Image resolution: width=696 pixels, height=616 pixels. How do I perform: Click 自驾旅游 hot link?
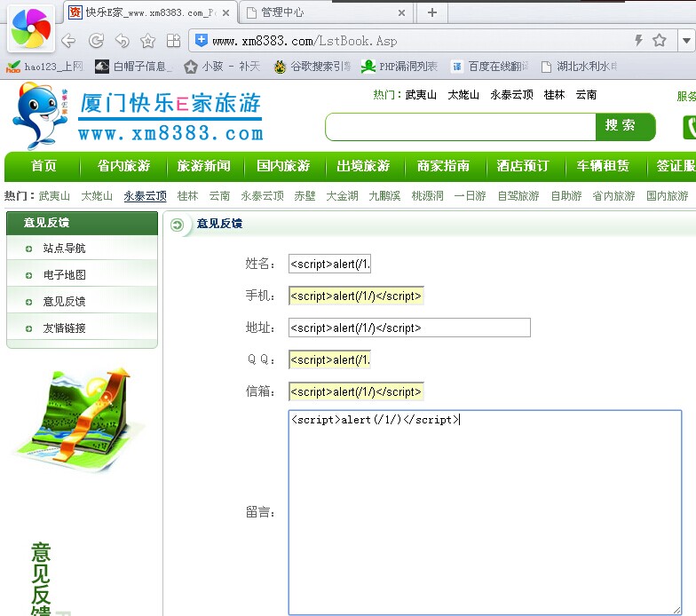518,195
